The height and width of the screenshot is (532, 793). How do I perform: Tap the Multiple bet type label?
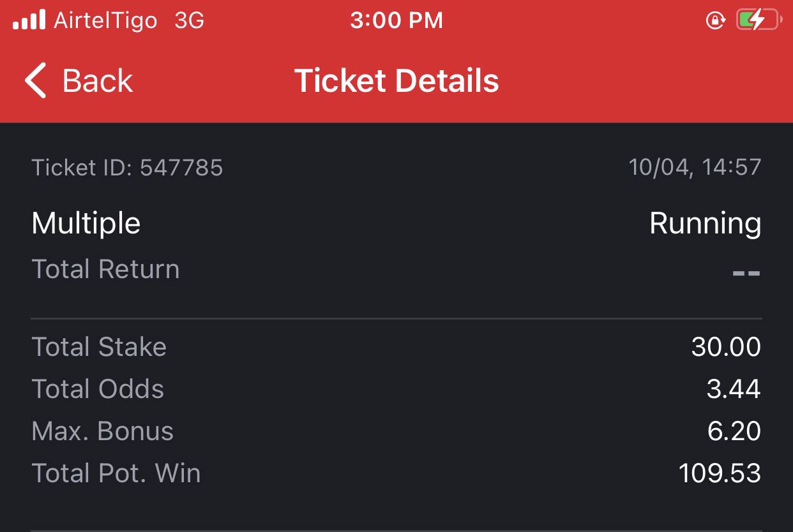pos(86,224)
